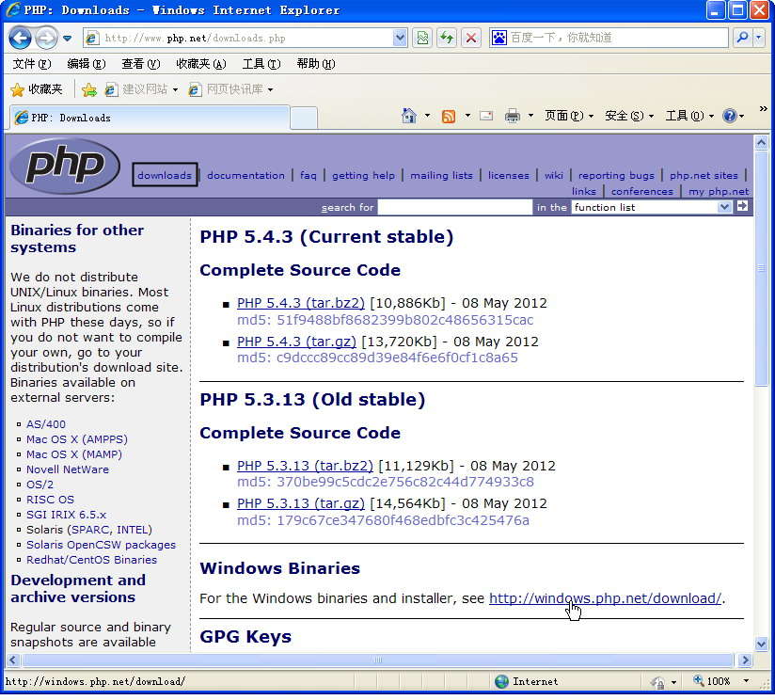Image resolution: width=775 pixels, height=700 pixels.
Task: Stop loading with the red X icon
Action: point(471,38)
